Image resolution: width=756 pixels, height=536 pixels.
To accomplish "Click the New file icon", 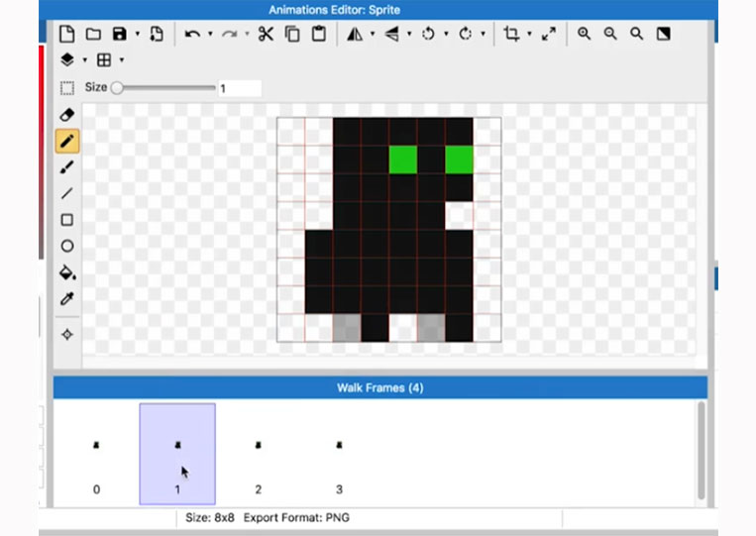I will tap(67, 34).
